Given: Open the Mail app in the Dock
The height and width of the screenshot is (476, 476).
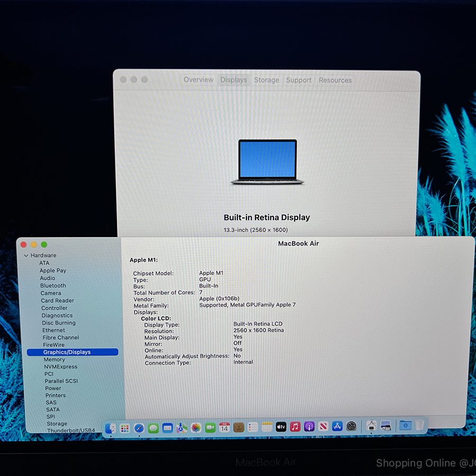Looking at the screenshot, I should (x=168, y=428).
